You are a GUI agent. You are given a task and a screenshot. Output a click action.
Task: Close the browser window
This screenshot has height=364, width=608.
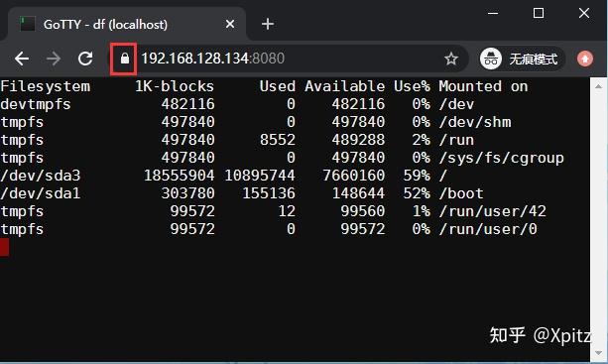click(584, 13)
